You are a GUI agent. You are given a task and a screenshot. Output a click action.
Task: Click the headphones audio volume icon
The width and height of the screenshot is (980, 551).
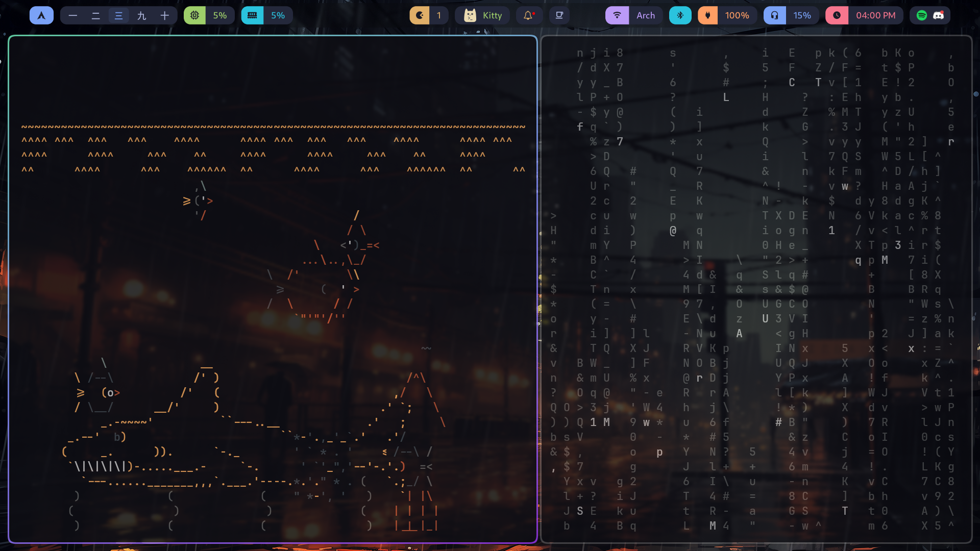[775, 15]
